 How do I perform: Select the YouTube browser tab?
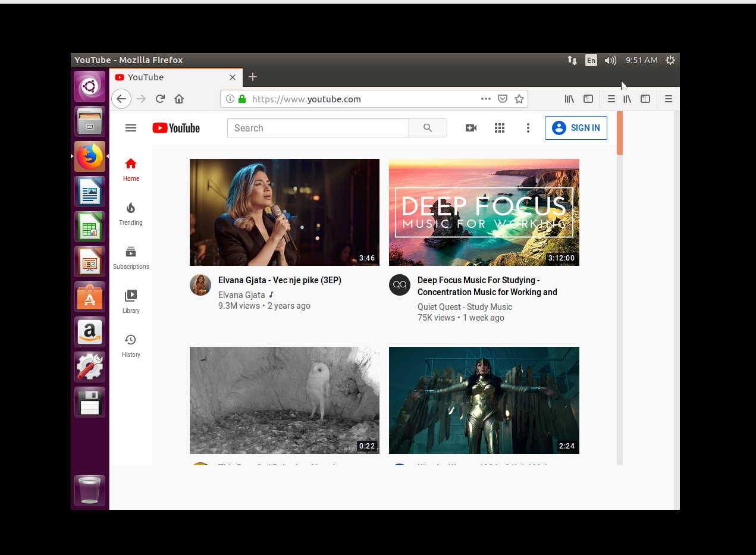click(x=176, y=77)
